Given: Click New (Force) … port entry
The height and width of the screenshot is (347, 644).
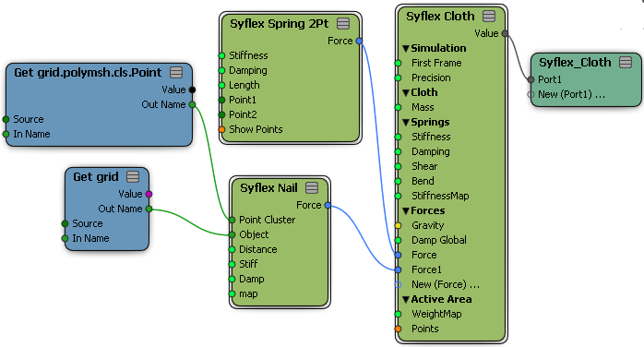Looking at the screenshot, I should pos(446,284).
